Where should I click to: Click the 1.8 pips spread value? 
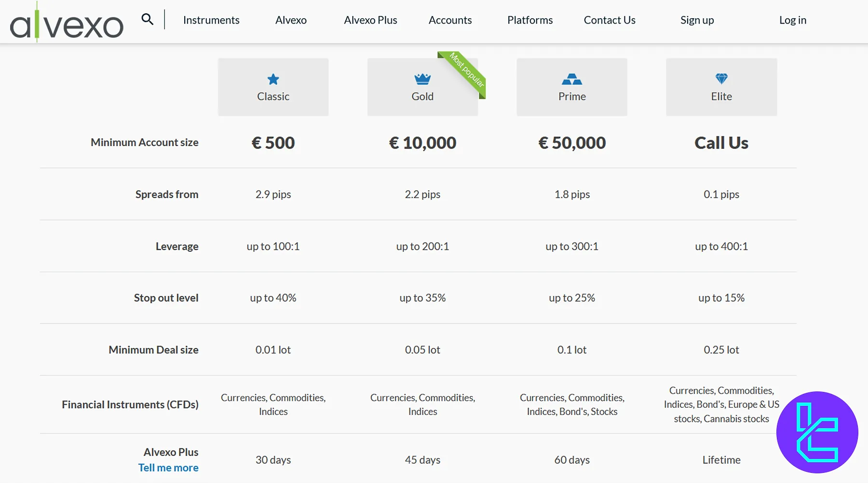coord(572,194)
